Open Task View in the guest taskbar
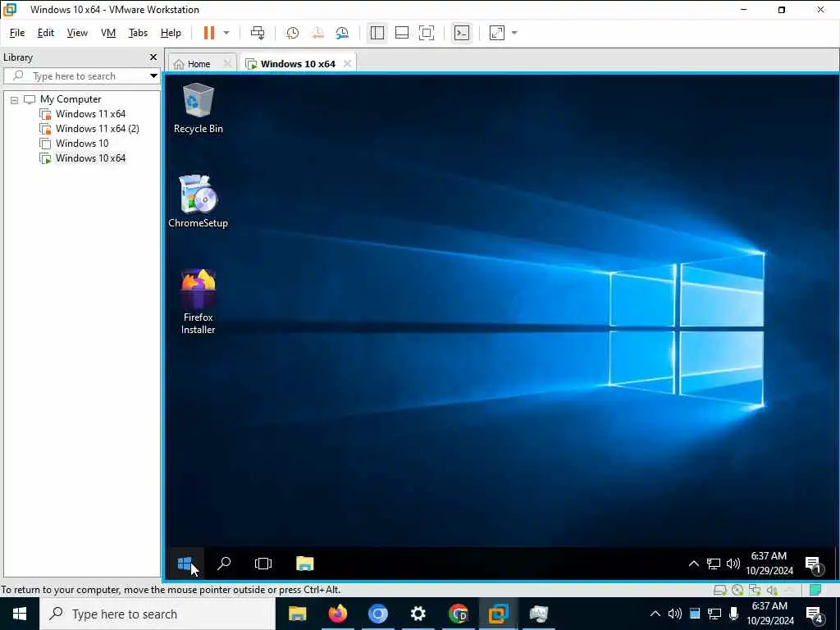This screenshot has width=840, height=630. click(263, 564)
